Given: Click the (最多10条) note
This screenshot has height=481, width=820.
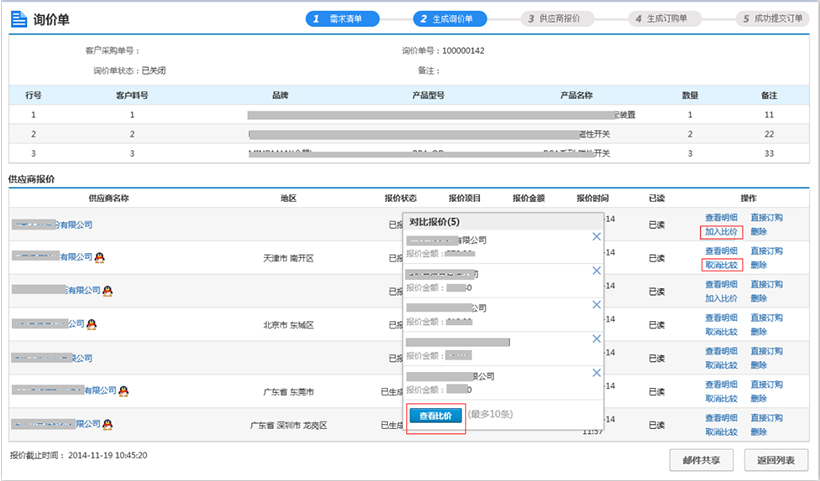Looking at the screenshot, I should coord(490,414).
